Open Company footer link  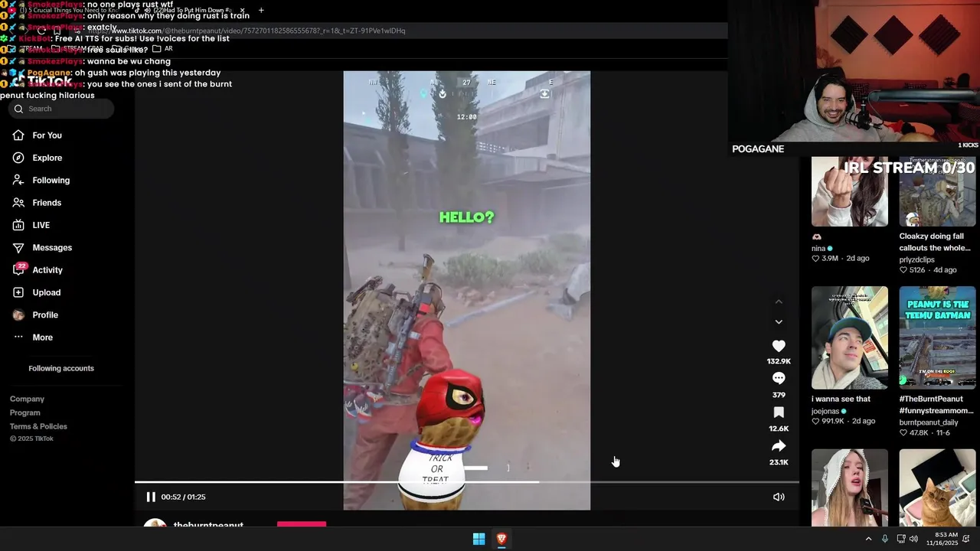coord(27,399)
